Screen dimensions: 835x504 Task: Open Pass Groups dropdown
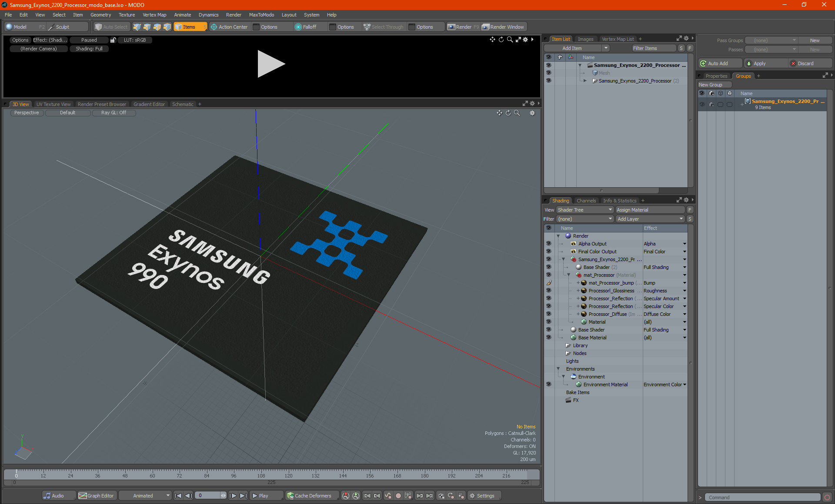pos(772,40)
